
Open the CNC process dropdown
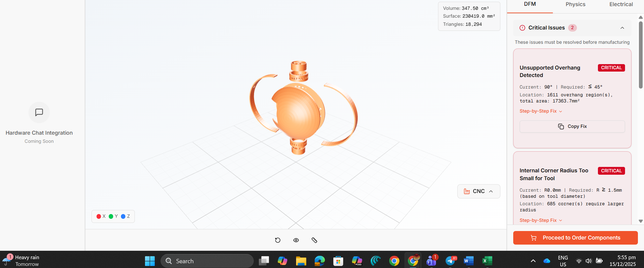pyautogui.click(x=478, y=191)
